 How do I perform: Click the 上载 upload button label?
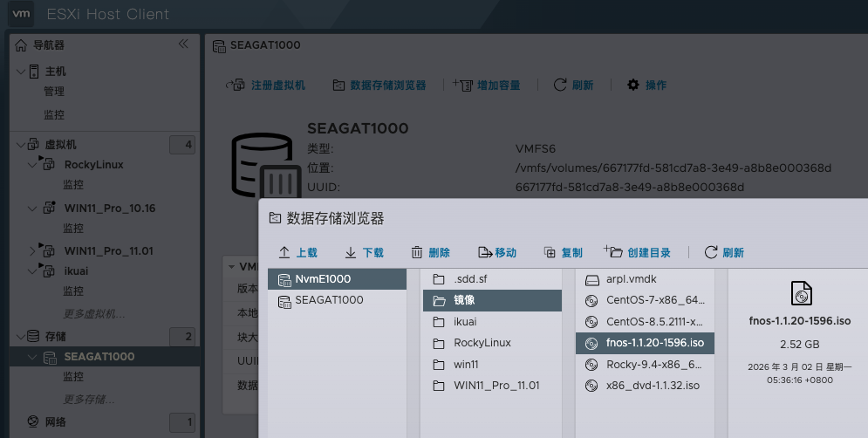tap(307, 253)
